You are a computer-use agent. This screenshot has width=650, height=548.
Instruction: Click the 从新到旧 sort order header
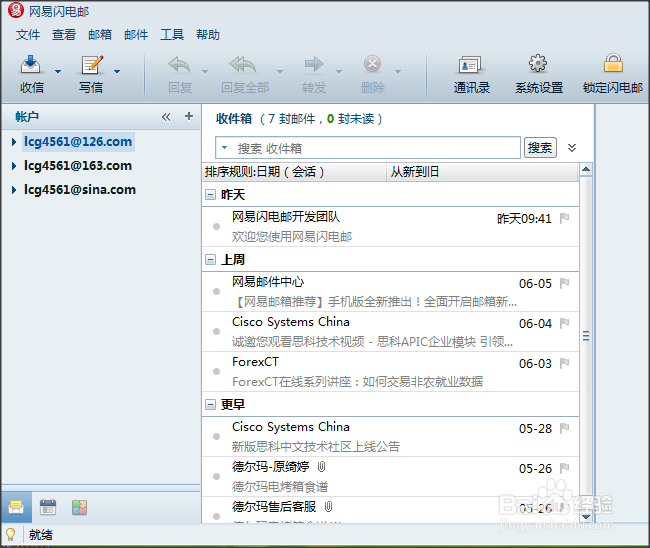pos(482,172)
